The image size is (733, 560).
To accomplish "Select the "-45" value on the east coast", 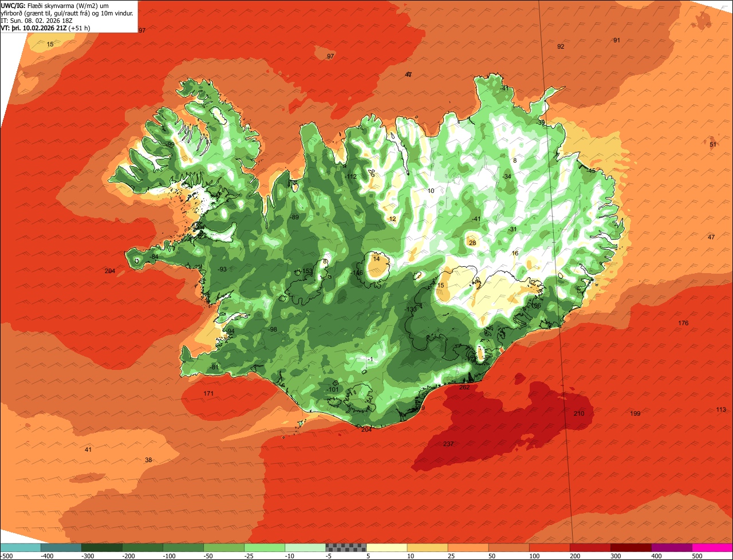I will point(590,170).
